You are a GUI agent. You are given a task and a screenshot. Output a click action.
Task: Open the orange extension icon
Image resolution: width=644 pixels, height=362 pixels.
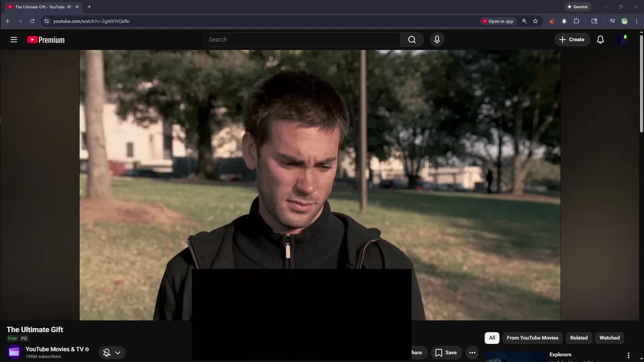point(552,21)
